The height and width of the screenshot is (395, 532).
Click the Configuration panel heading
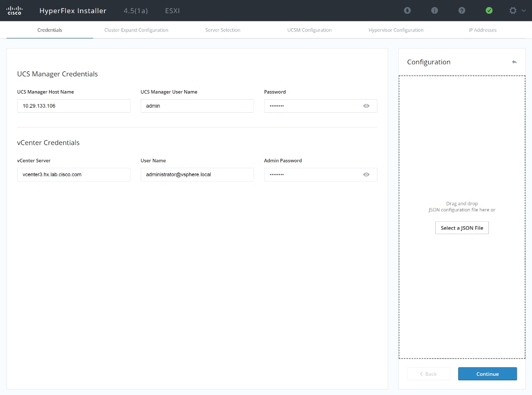click(x=429, y=62)
